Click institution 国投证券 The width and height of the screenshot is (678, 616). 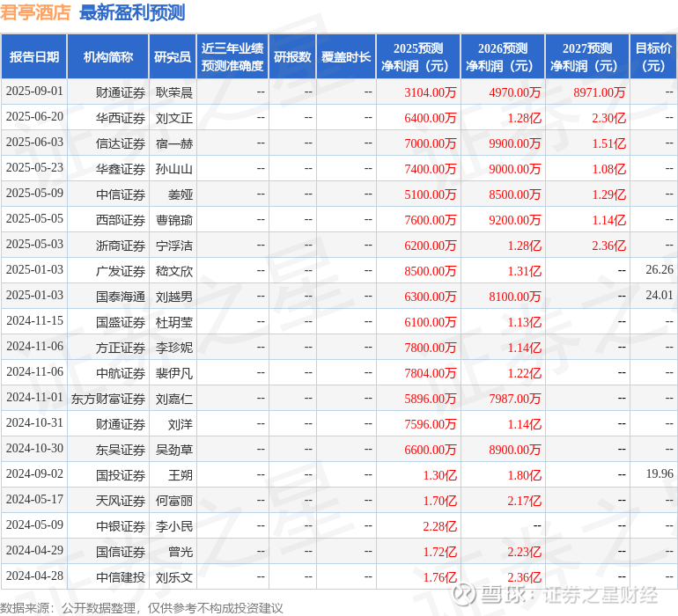click(x=121, y=475)
